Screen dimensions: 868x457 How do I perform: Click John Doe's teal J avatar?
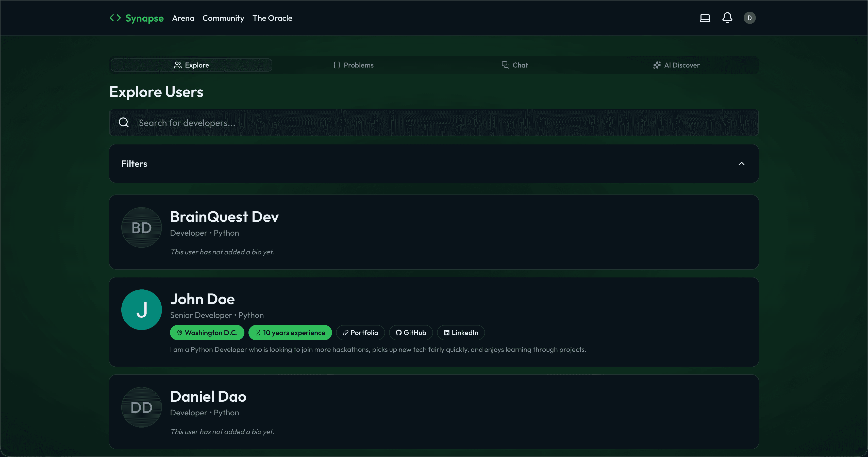(x=142, y=310)
